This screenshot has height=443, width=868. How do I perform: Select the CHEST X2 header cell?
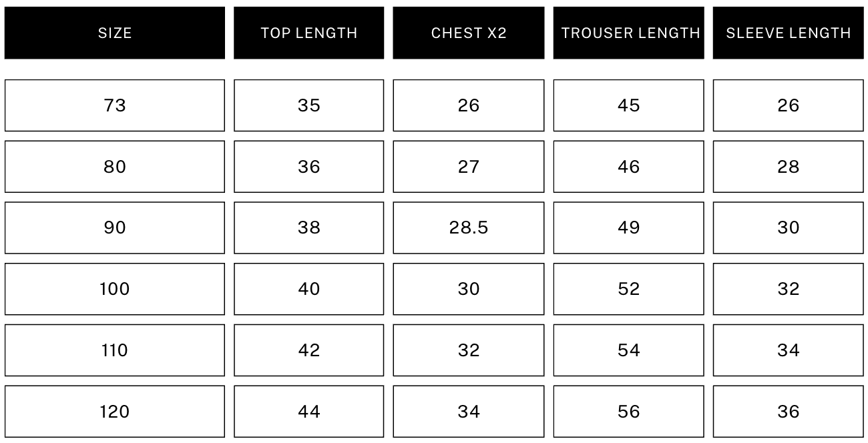469,33
